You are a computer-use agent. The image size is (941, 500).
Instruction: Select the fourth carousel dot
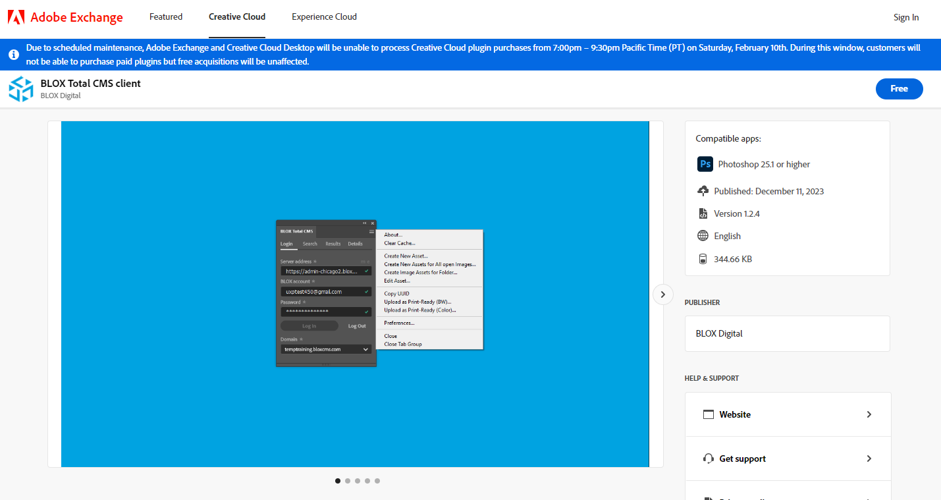pos(367,481)
